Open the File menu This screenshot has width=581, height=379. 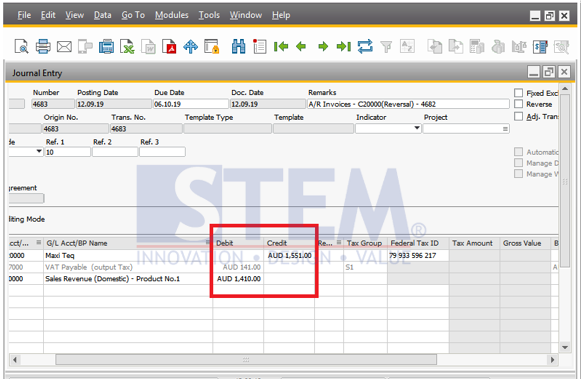[24, 15]
